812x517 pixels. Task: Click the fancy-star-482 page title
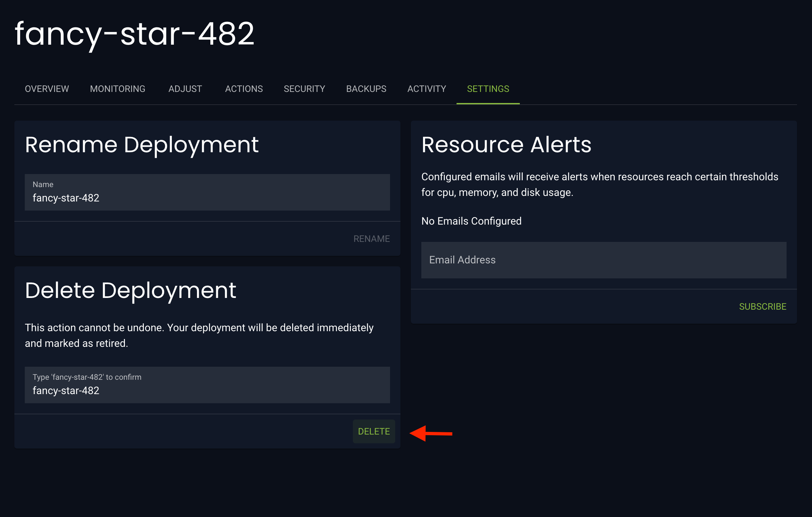coord(134,34)
